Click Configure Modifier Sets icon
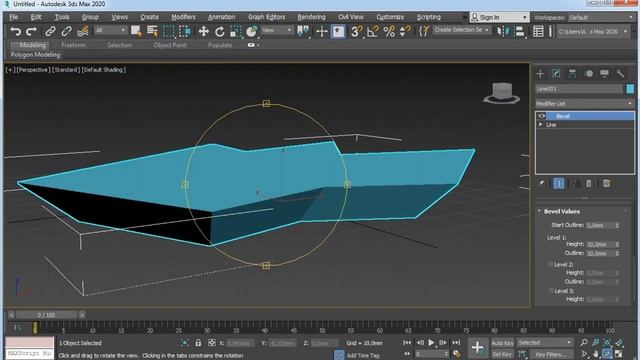The image size is (640, 360). tap(607, 183)
